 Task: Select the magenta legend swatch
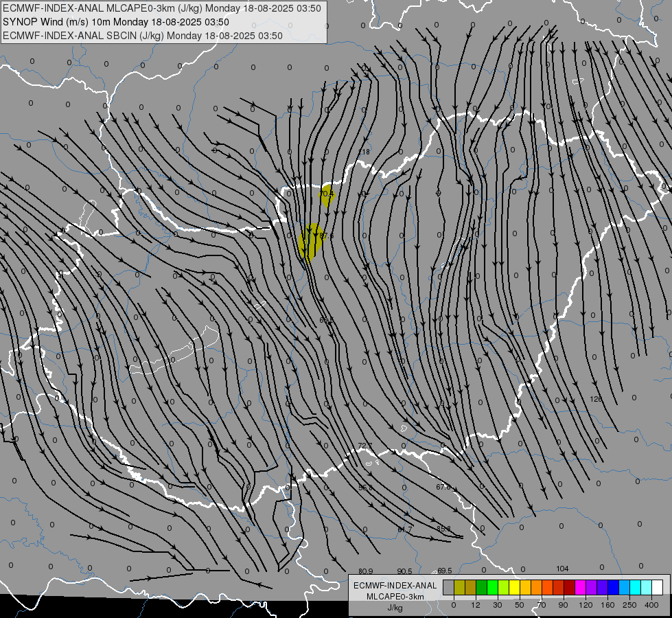click(x=581, y=587)
